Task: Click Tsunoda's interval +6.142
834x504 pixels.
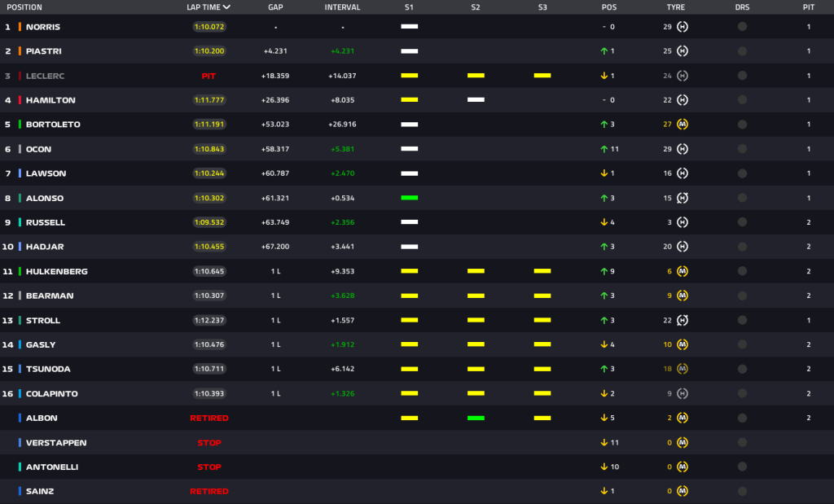Action: click(x=343, y=369)
